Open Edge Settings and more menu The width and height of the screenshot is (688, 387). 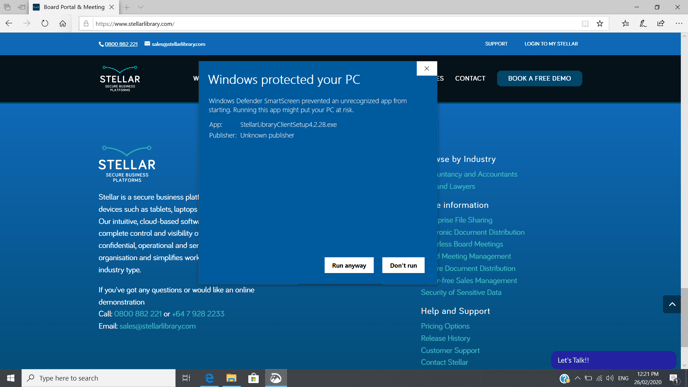pos(679,24)
